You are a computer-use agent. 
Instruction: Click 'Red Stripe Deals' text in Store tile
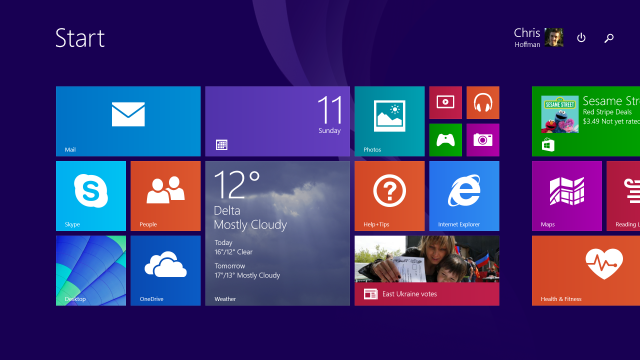click(x=607, y=112)
